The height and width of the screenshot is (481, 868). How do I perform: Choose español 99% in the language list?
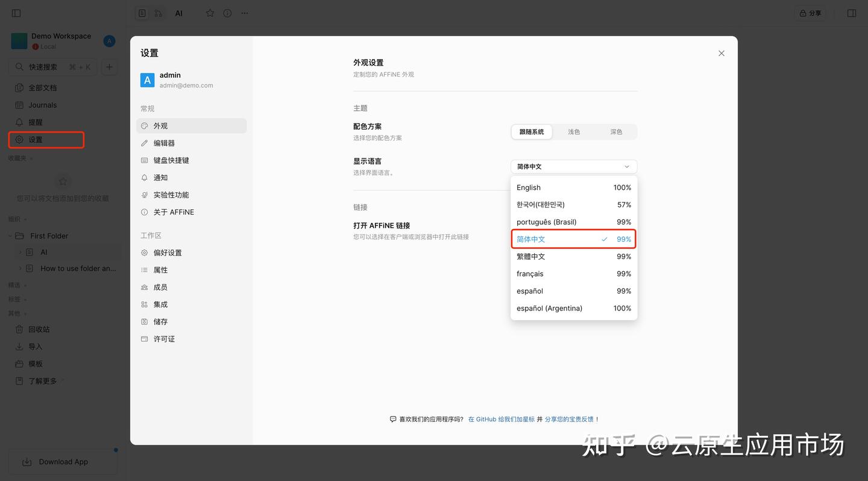click(574, 291)
